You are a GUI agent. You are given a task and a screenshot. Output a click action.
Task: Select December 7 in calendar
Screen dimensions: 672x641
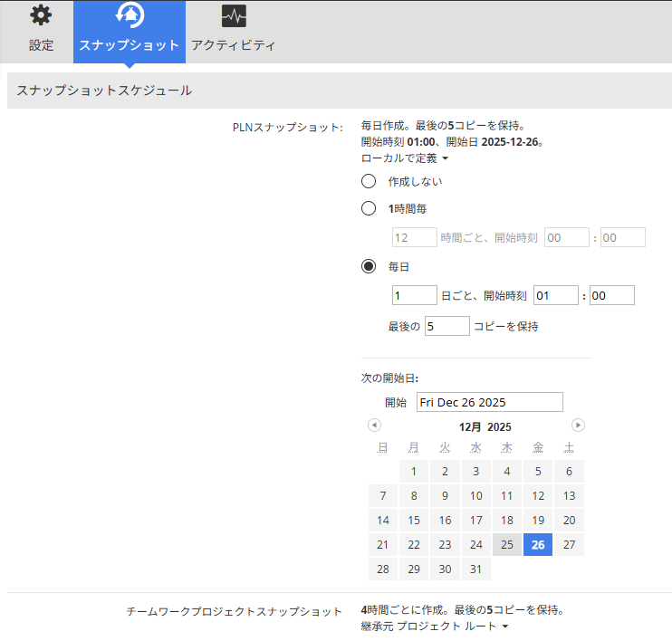[x=383, y=496]
